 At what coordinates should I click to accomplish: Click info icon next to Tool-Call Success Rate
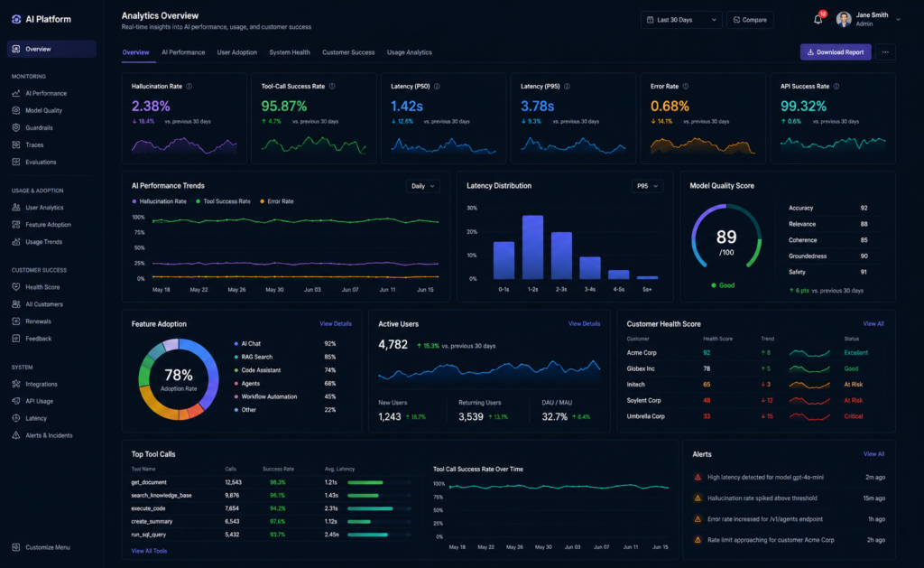click(x=332, y=86)
